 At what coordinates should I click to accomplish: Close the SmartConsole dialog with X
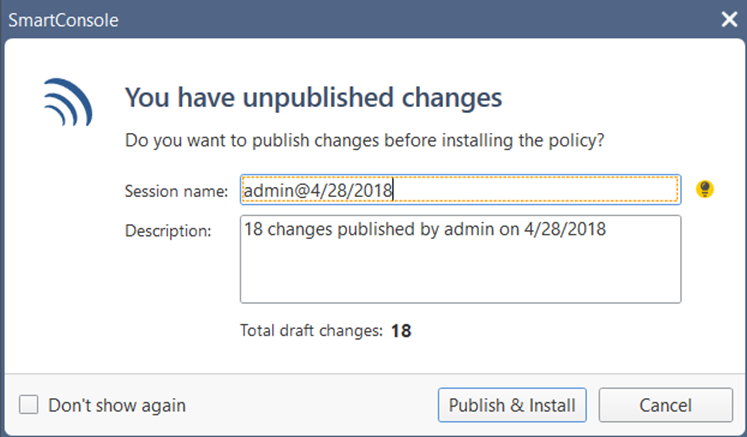click(x=729, y=18)
